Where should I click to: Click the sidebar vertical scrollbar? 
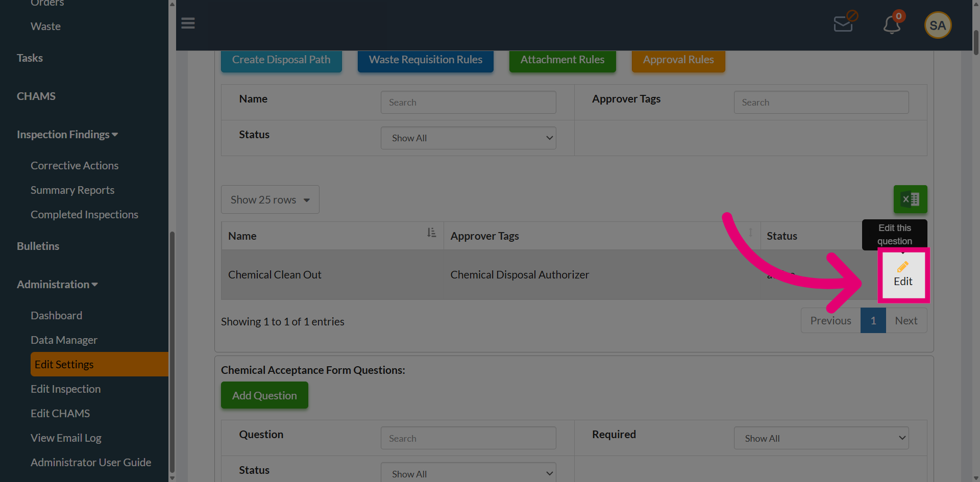pyautogui.click(x=172, y=352)
